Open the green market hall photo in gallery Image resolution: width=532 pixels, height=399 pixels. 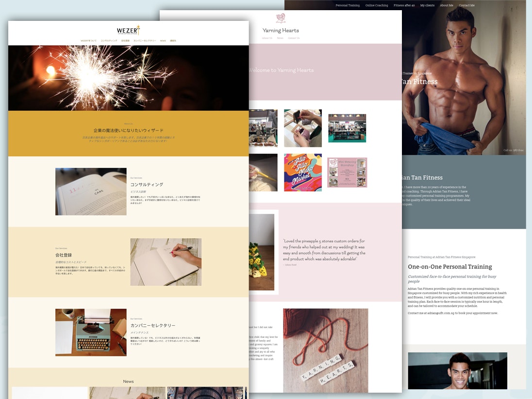[347, 128]
